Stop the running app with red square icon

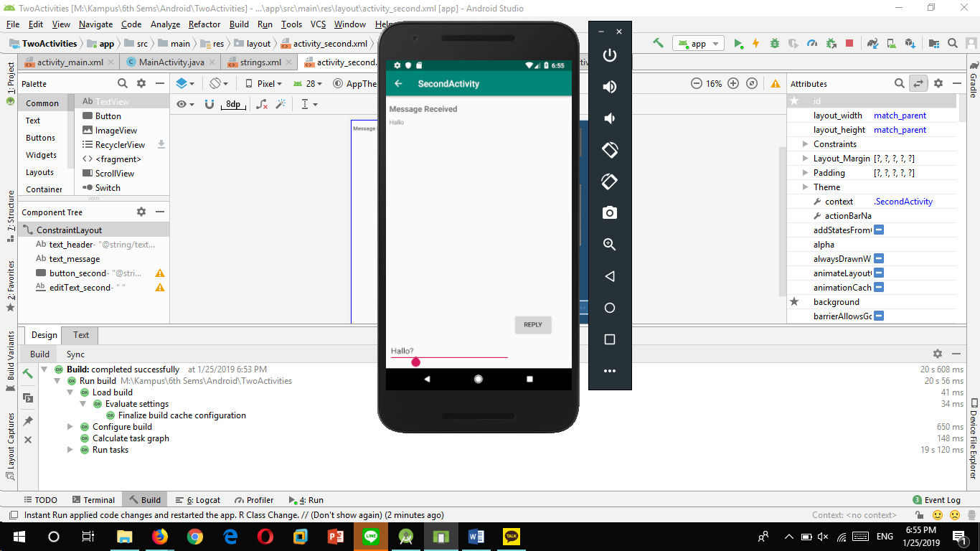pos(849,43)
